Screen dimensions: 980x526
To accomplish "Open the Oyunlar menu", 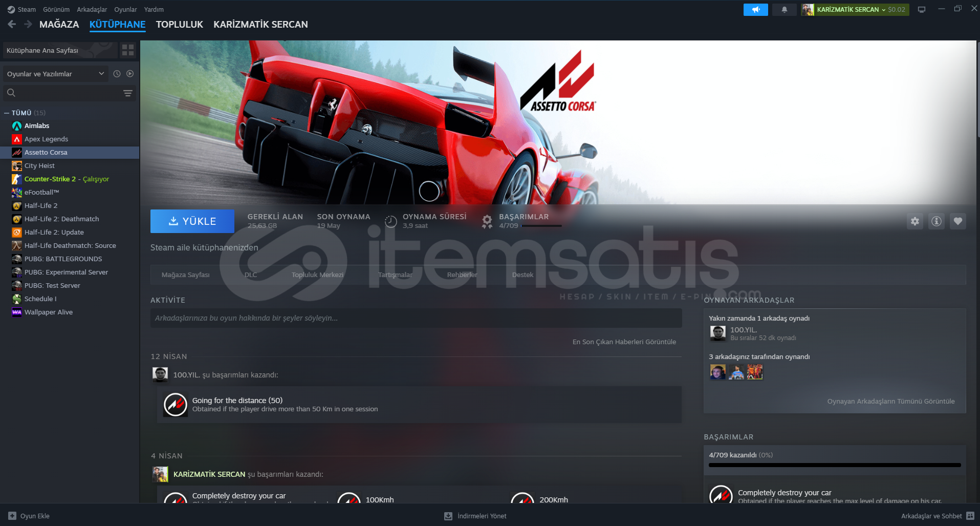I will pyautogui.click(x=125, y=9).
